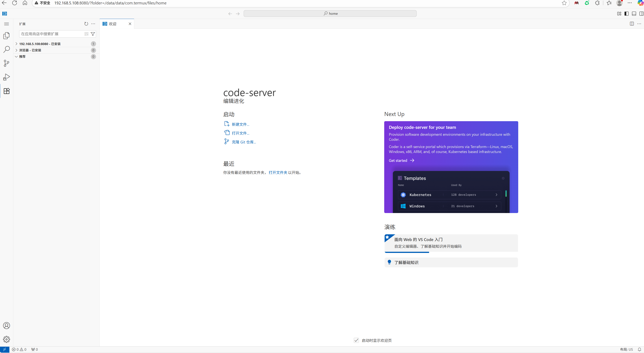Screen dimensions: 644x353
Task: Expand the 浏览器 - 已安装 section
Action: pyautogui.click(x=30, y=50)
